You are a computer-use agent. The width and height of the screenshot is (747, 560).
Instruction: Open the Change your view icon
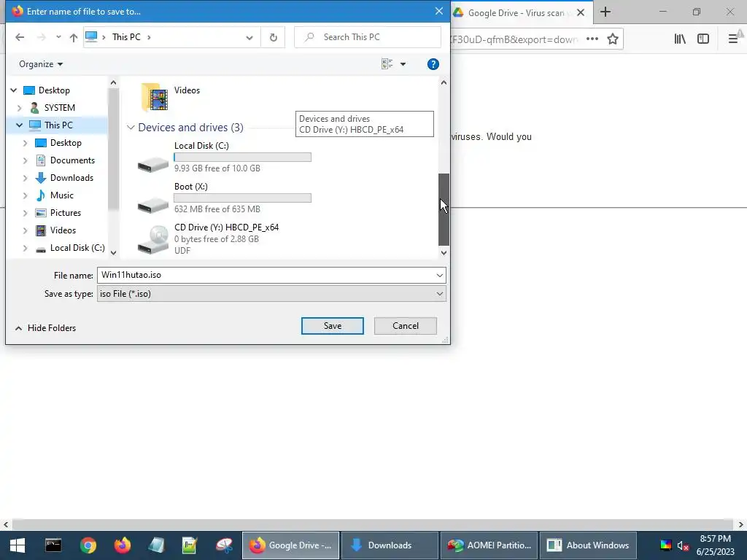coord(387,64)
